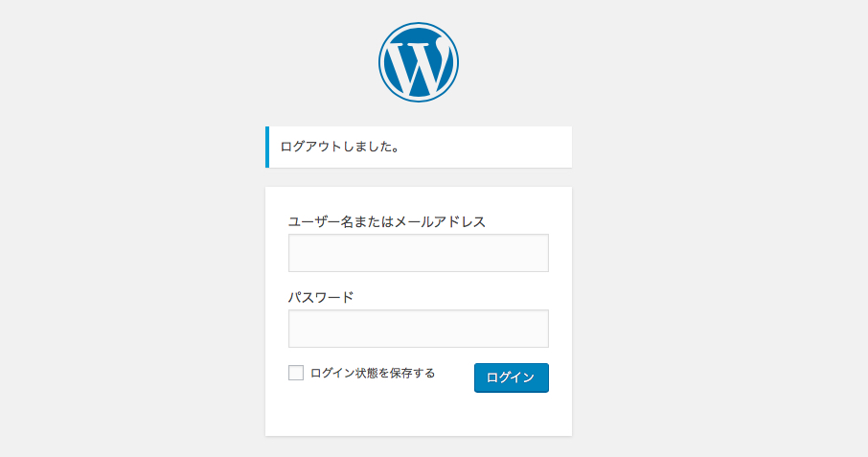Screen dimensions: 868x457
Task: Click the empty field above パスワード label
Action: [x=419, y=253]
